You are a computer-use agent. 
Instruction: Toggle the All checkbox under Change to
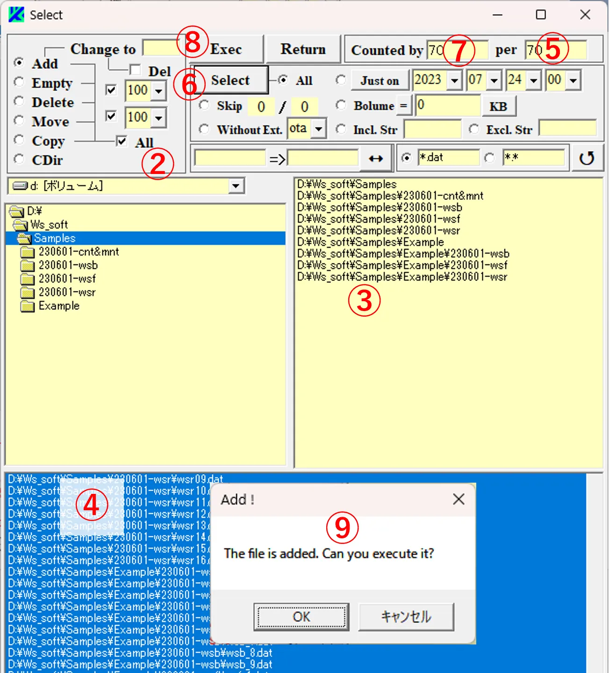coord(122,141)
